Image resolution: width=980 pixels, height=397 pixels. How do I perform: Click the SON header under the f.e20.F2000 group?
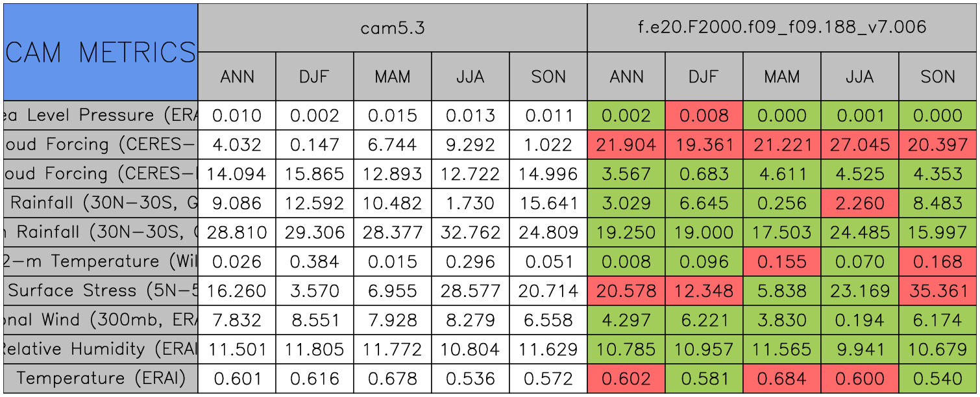tap(938, 77)
